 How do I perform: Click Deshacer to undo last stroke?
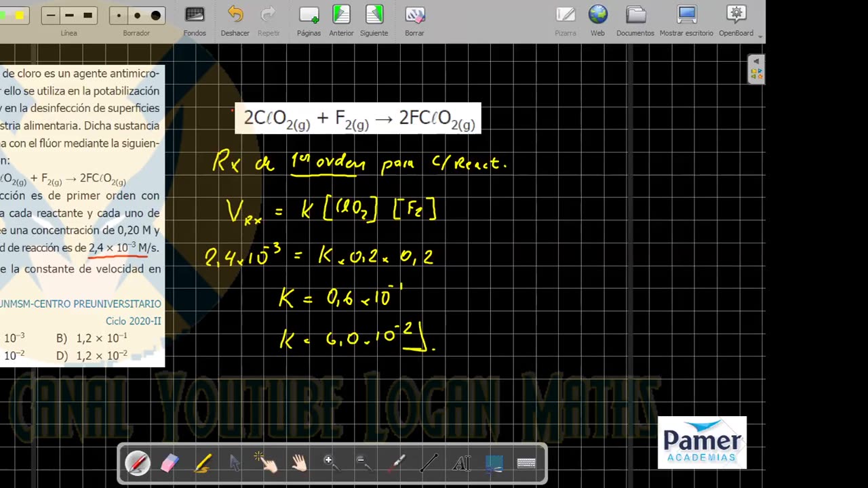(x=235, y=20)
